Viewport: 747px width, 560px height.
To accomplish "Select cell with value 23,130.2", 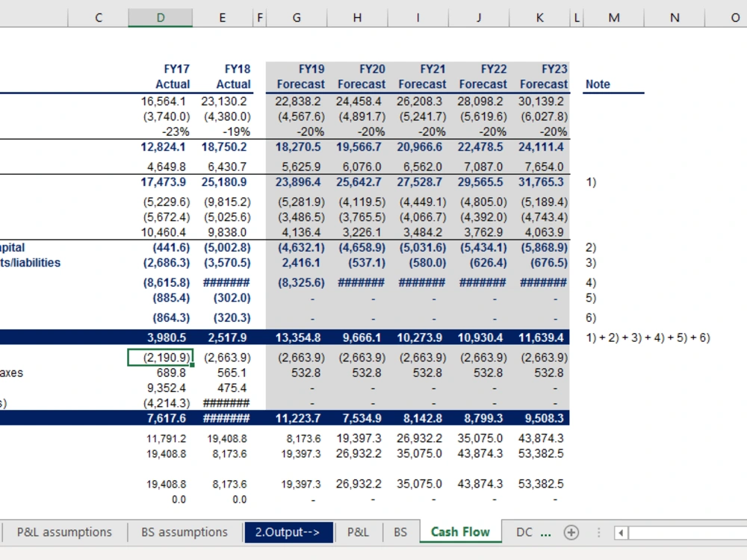I will point(224,102).
